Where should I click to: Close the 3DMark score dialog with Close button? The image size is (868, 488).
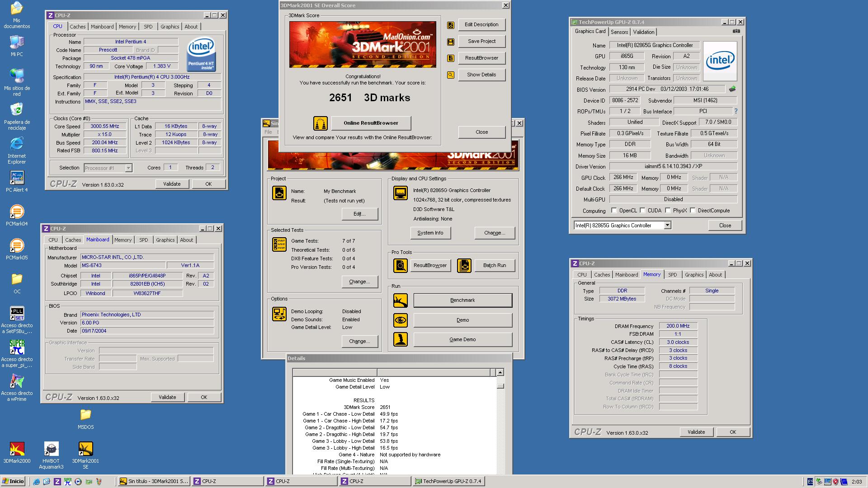(481, 132)
